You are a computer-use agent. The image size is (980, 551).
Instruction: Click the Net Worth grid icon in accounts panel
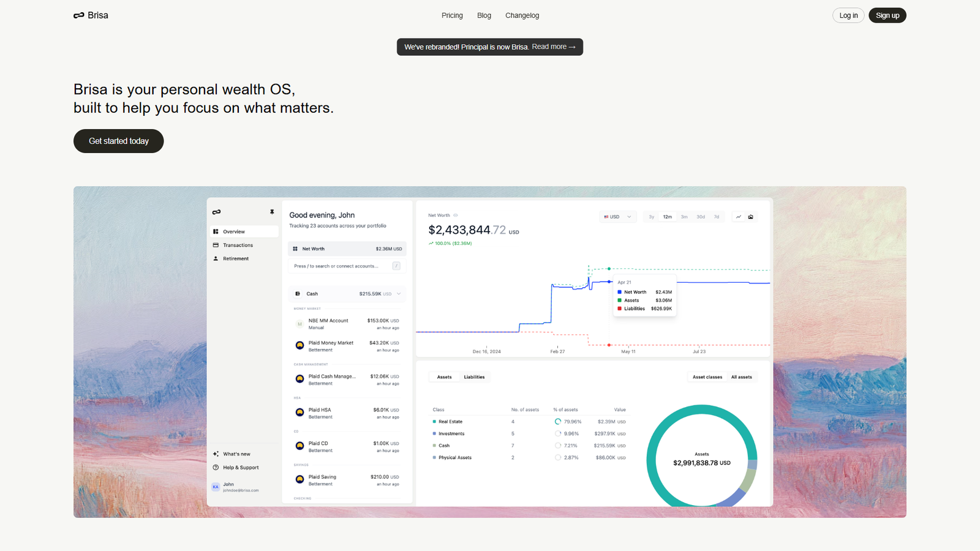pos(295,249)
